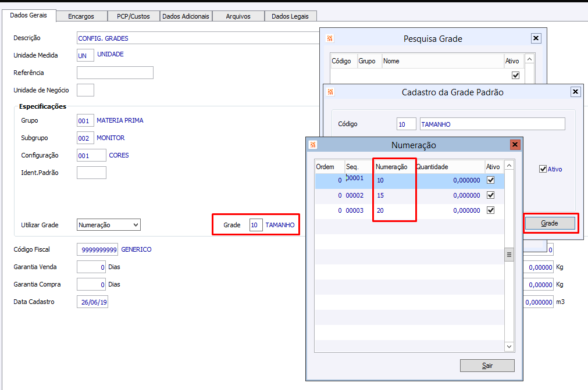The height and width of the screenshot is (390, 588).
Task: Click the Descrição field with CONFIG. GRADES
Action: tap(198, 38)
